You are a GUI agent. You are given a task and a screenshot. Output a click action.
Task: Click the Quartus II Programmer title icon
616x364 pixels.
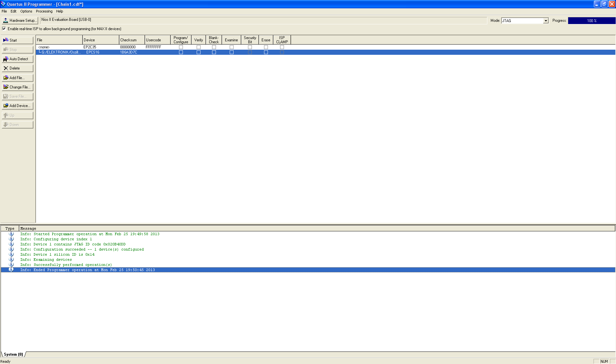(3, 4)
